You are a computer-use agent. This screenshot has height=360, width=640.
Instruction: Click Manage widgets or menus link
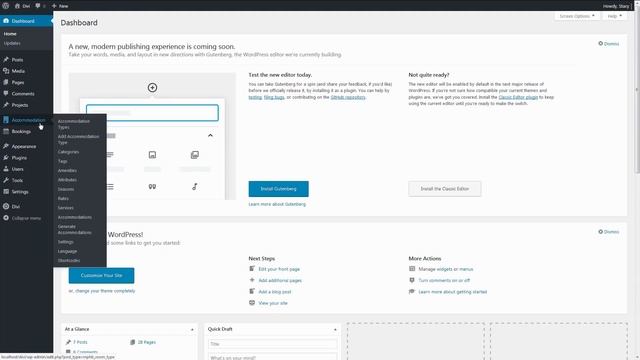tap(446, 269)
